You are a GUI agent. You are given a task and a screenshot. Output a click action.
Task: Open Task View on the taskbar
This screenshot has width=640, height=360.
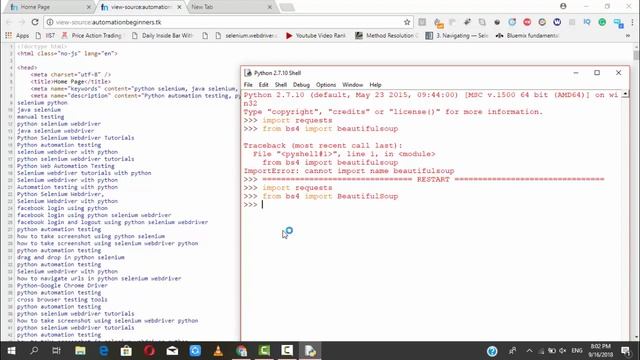tap(56, 351)
